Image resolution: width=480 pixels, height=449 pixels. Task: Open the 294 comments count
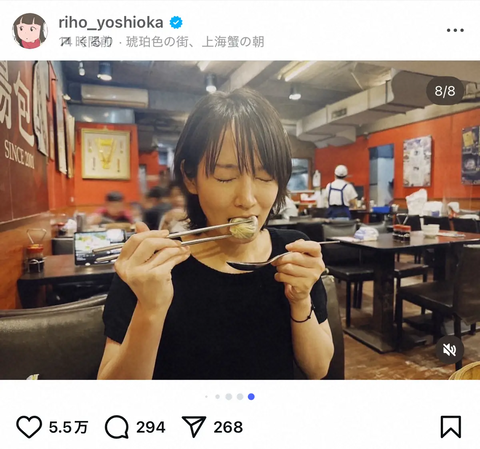[x=151, y=427]
